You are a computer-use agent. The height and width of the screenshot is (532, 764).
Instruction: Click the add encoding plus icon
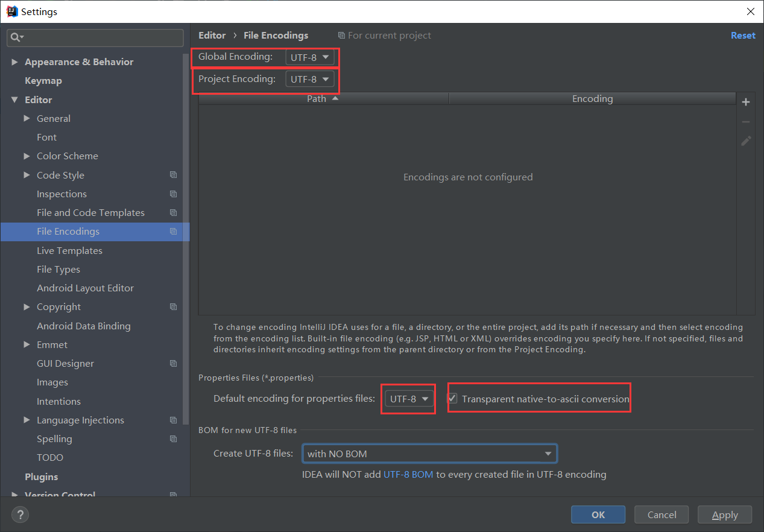tap(746, 102)
